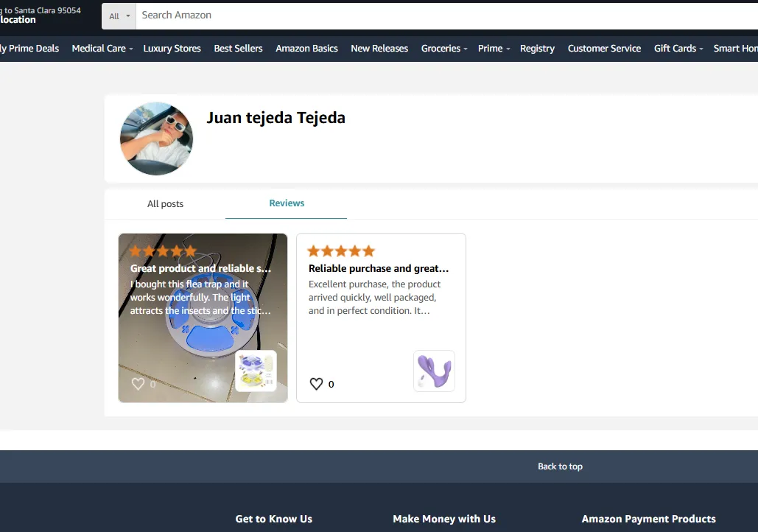Click the flea trap product thumbnail

click(255, 372)
